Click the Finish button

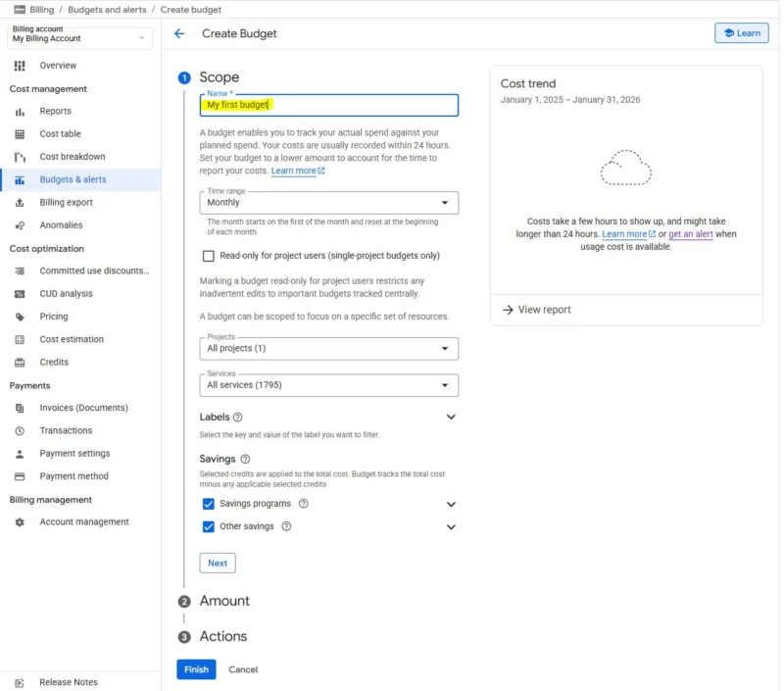coord(196,669)
